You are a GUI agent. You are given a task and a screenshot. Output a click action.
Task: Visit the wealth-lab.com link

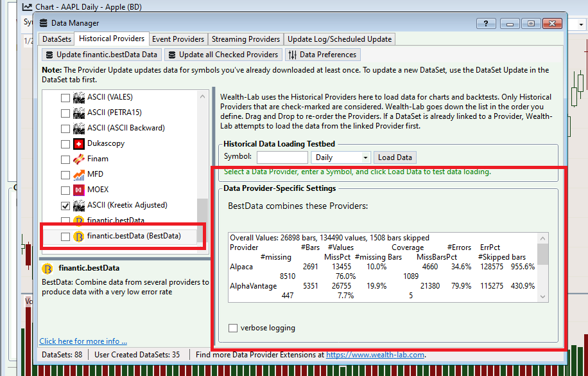pyautogui.click(x=375, y=355)
